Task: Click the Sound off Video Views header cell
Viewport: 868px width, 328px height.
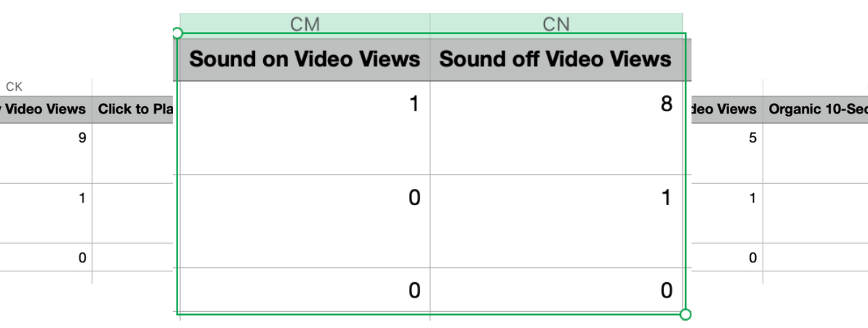Action: pyautogui.click(x=556, y=59)
